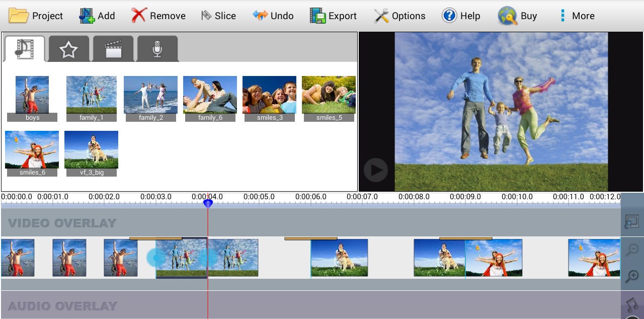This screenshot has height=319, width=644.
Task: Click the Add media button
Action: [97, 16]
